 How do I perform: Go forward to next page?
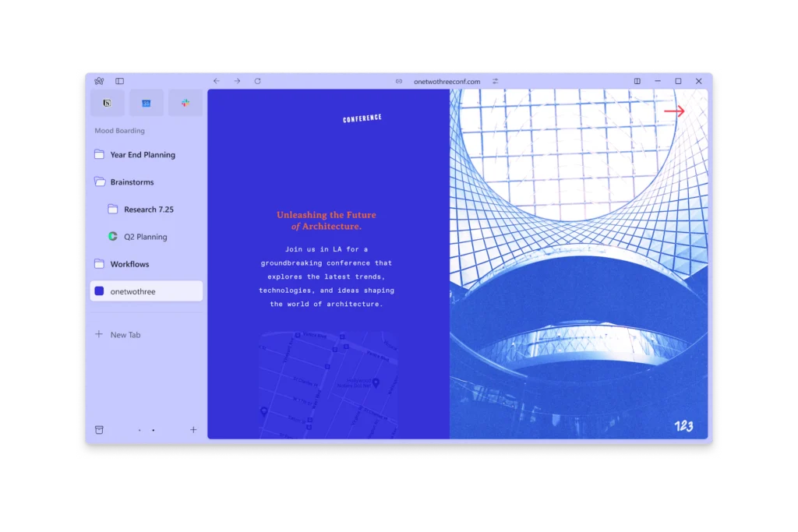tap(237, 81)
